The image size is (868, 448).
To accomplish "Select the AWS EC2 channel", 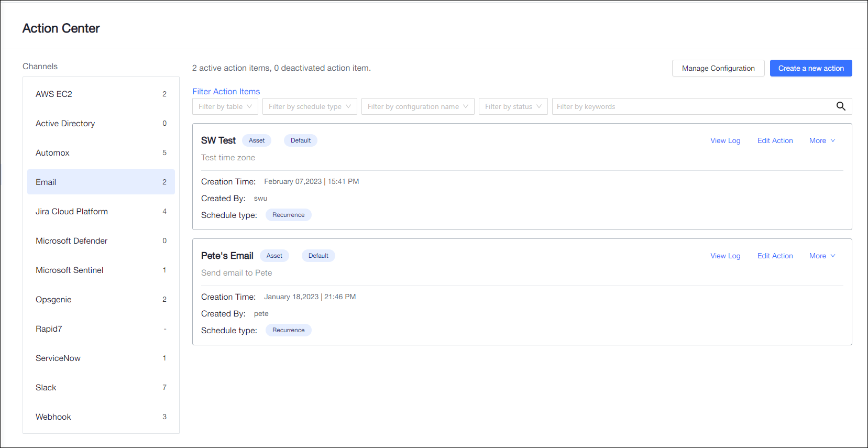I will [x=101, y=94].
